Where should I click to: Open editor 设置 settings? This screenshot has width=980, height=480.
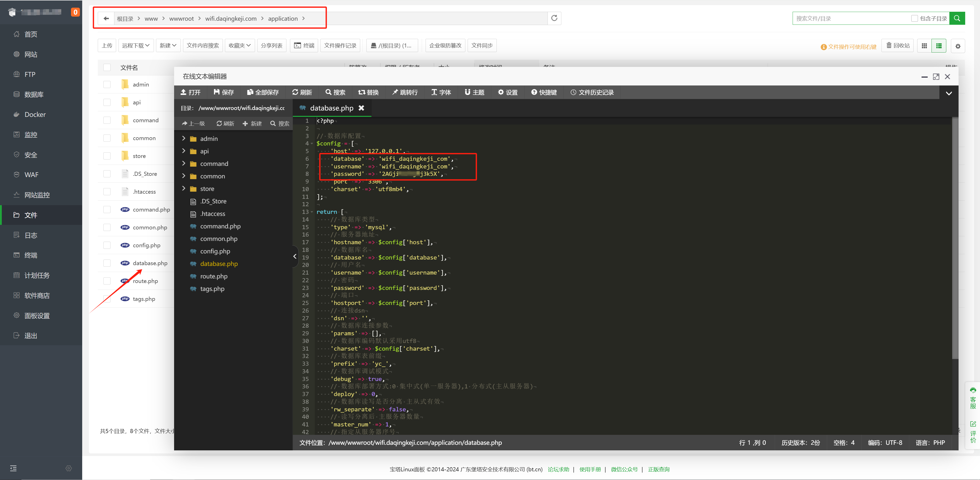point(507,92)
